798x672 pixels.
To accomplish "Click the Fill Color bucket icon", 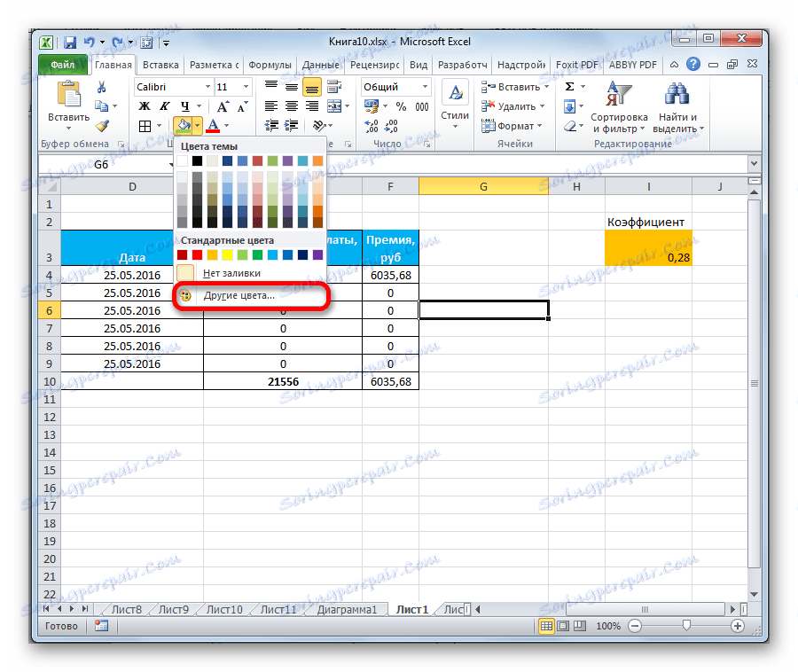I will click(x=183, y=125).
